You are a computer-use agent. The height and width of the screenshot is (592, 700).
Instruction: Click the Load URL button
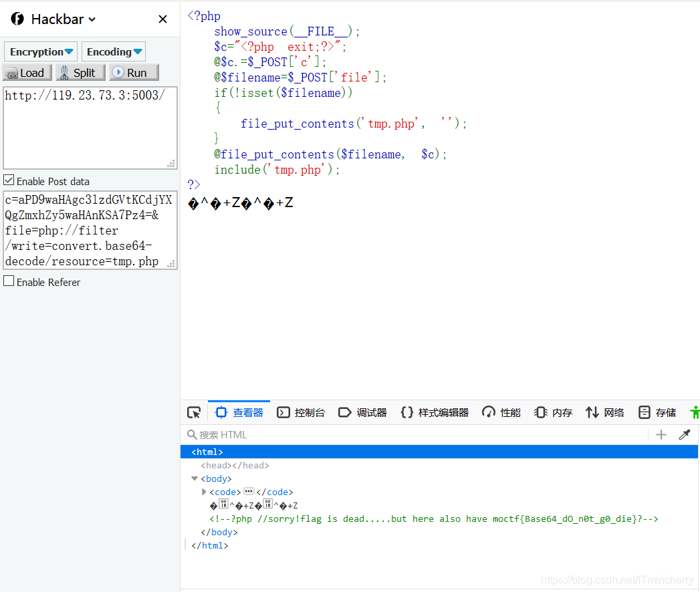click(x=27, y=73)
